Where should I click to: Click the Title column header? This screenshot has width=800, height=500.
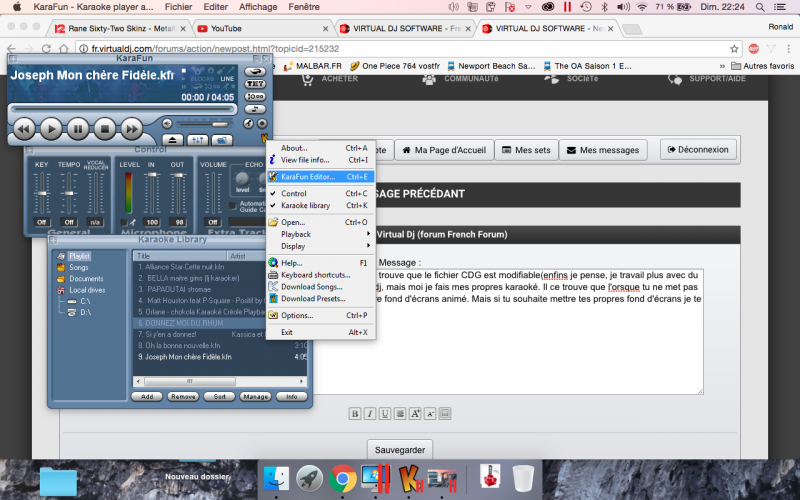tap(180, 256)
